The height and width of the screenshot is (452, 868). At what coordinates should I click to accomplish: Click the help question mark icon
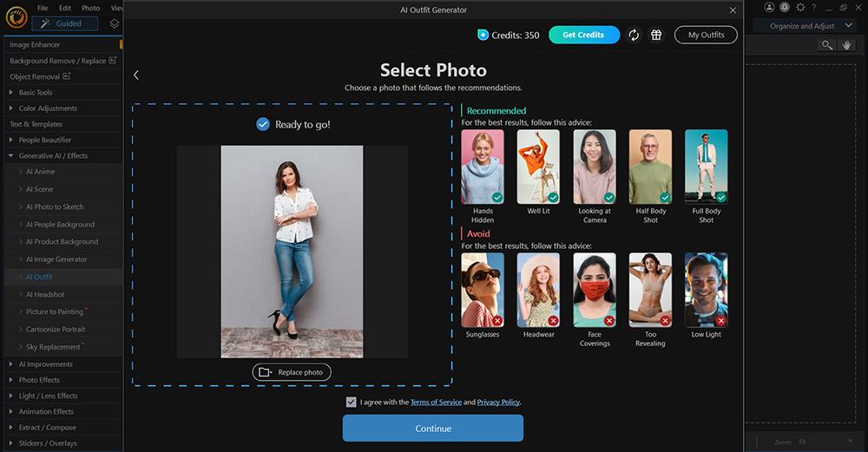[x=814, y=7]
